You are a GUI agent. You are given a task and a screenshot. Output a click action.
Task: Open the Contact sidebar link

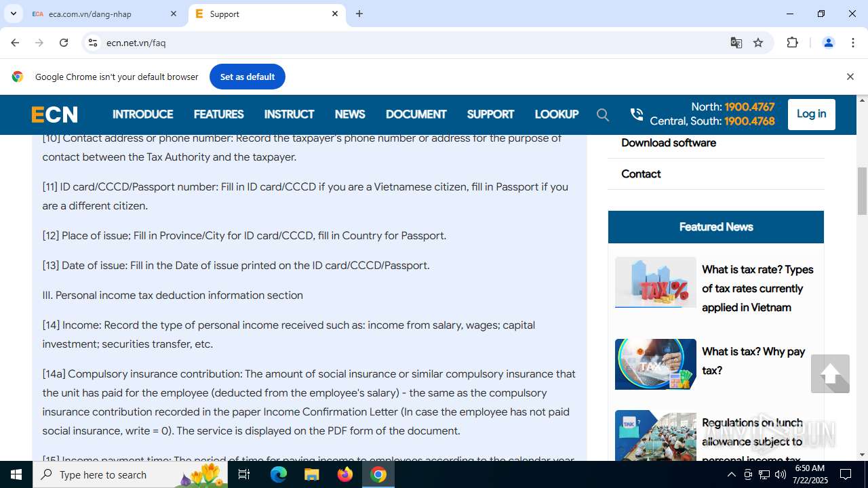click(641, 174)
